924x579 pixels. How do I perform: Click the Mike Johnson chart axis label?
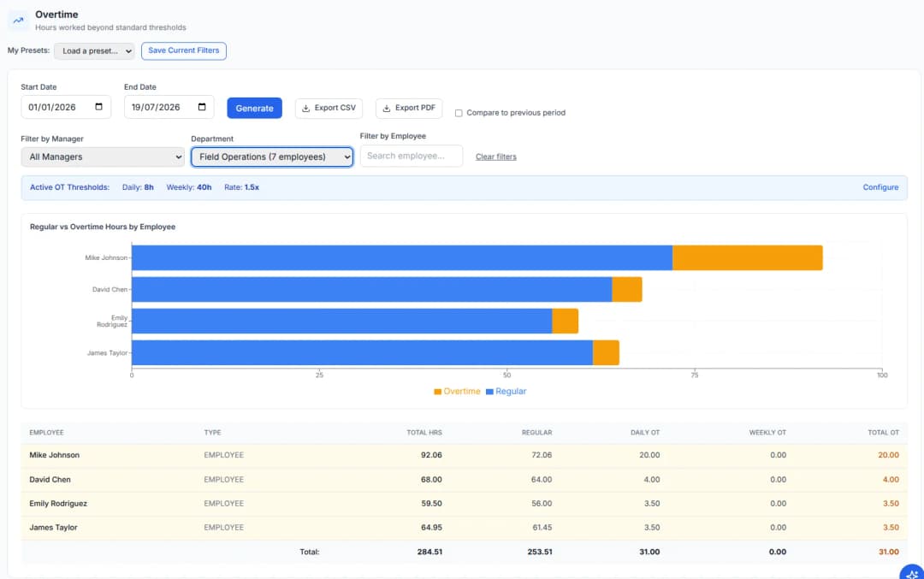[106, 258]
